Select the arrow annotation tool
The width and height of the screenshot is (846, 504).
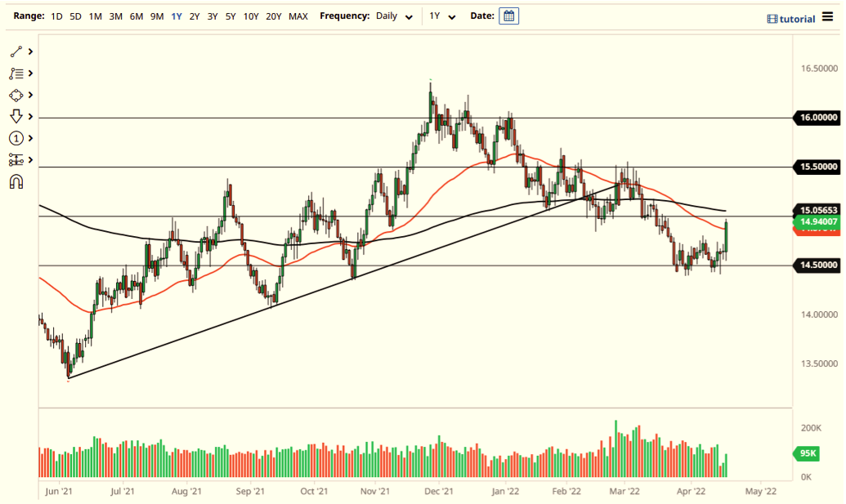(15, 117)
